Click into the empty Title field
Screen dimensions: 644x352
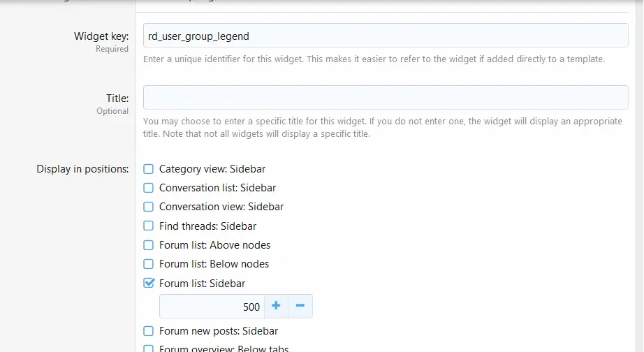(x=386, y=97)
